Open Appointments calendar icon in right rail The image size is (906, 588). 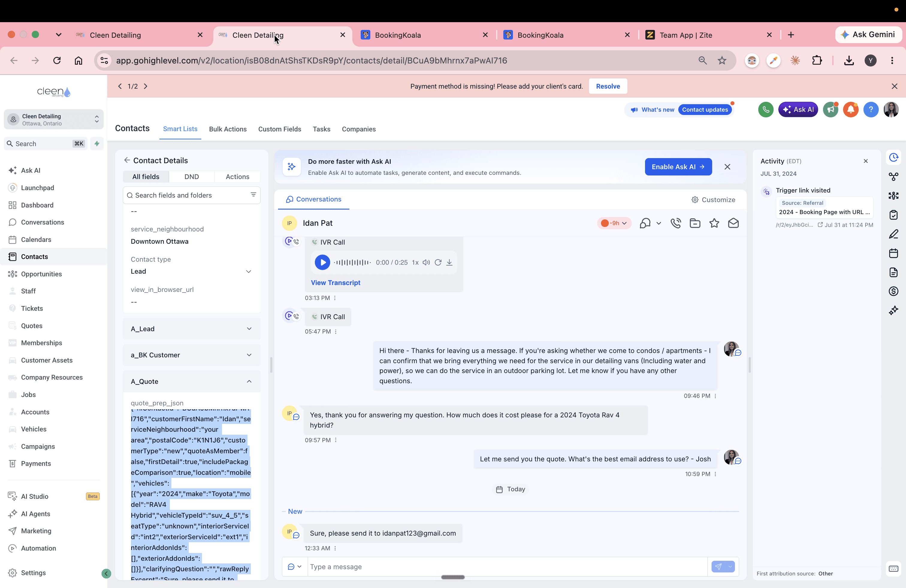click(893, 253)
